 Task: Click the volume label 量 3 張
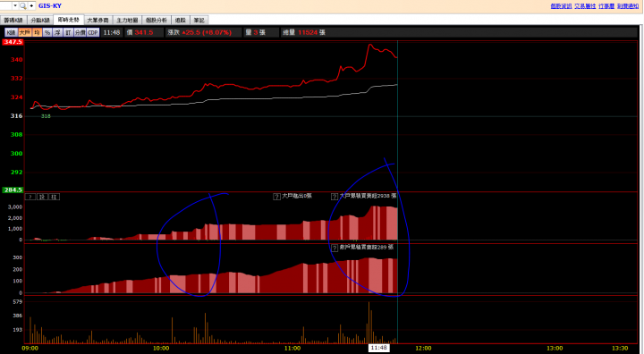click(256, 32)
